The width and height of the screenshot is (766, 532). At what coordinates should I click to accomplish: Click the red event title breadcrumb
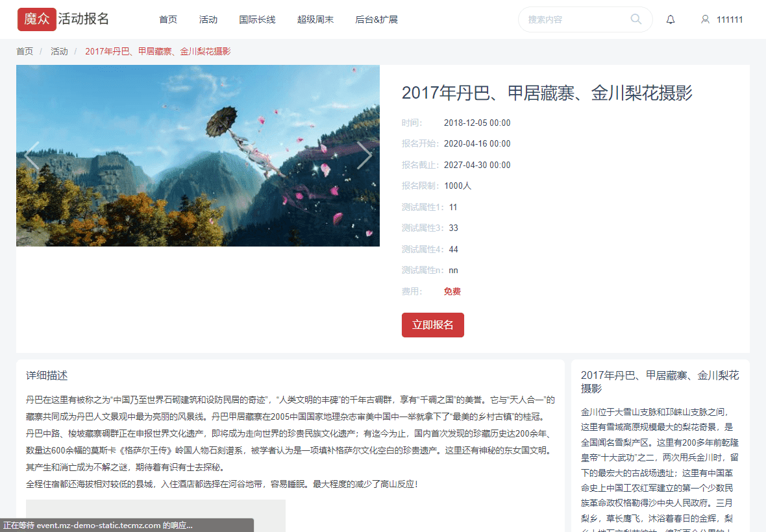(x=158, y=51)
